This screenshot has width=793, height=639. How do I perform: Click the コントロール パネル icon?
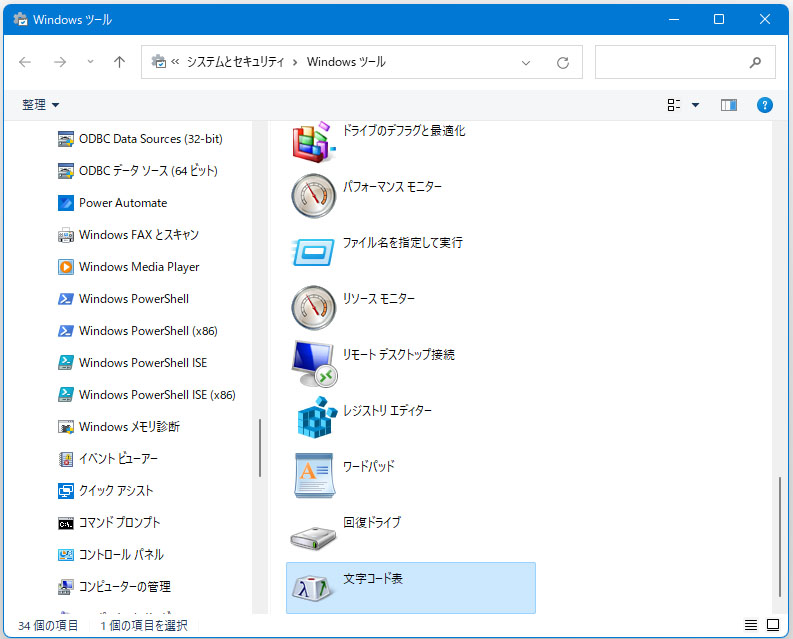(x=65, y=555)
